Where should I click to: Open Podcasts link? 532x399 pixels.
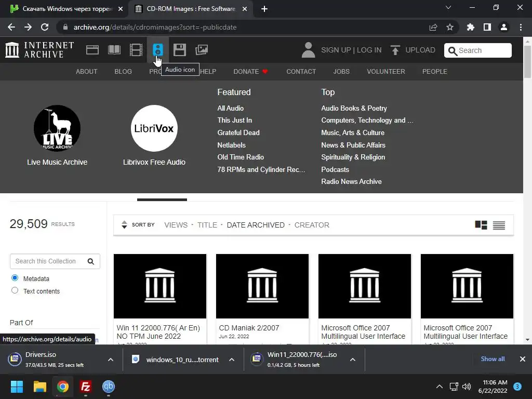pos(335,169)
